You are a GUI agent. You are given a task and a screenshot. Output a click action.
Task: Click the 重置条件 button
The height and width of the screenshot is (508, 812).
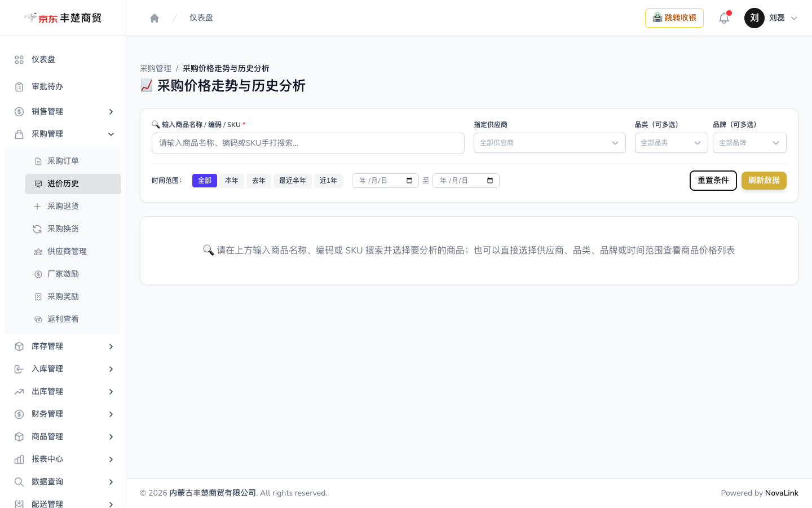[713, 181]
